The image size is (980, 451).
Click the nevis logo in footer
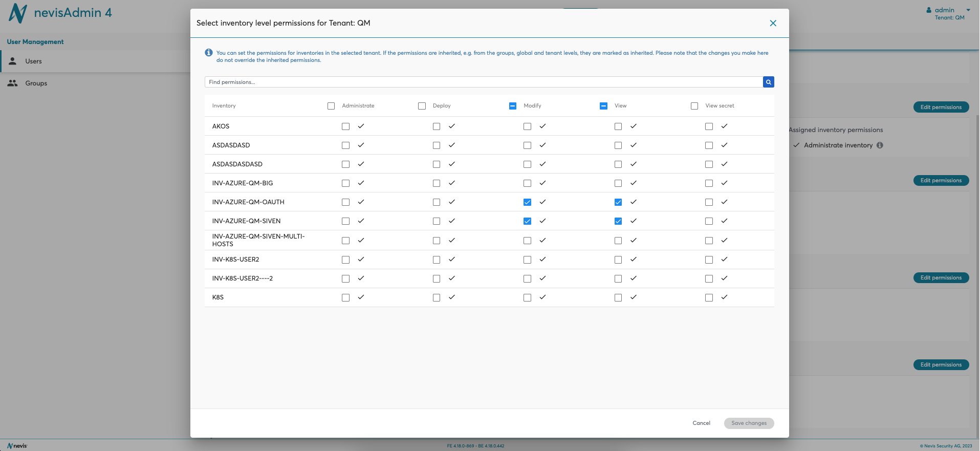coord(17,446)
